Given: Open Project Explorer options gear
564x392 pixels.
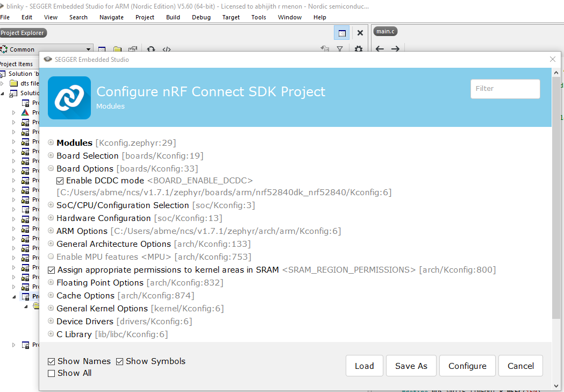Looking at the screenshot, I should [x=358, y=48].
